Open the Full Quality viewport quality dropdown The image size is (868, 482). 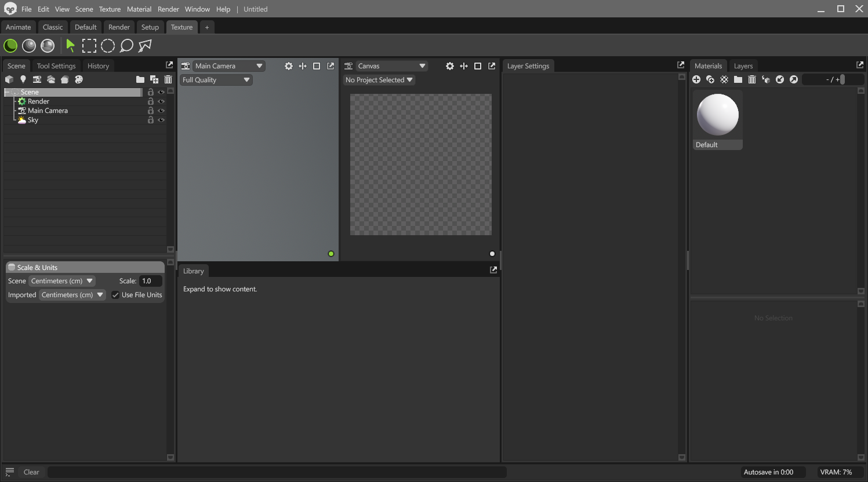point(216,79)
